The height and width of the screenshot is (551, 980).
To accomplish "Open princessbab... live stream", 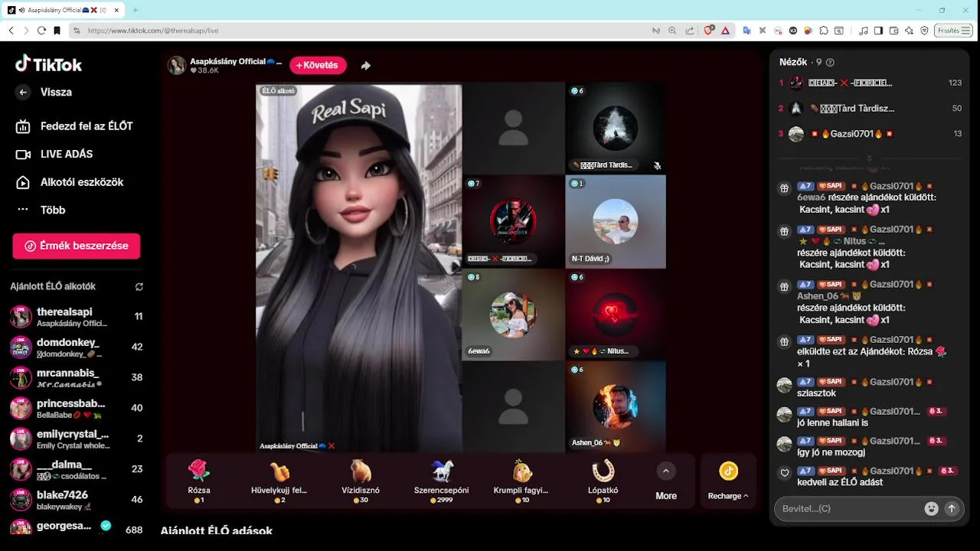I will (77, 409).
